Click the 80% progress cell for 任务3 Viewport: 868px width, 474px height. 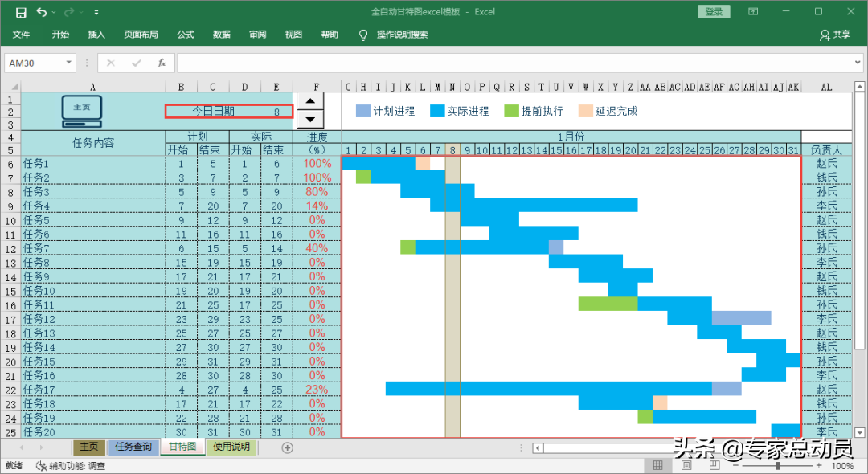pyautogui.click(x=317, y=192)
